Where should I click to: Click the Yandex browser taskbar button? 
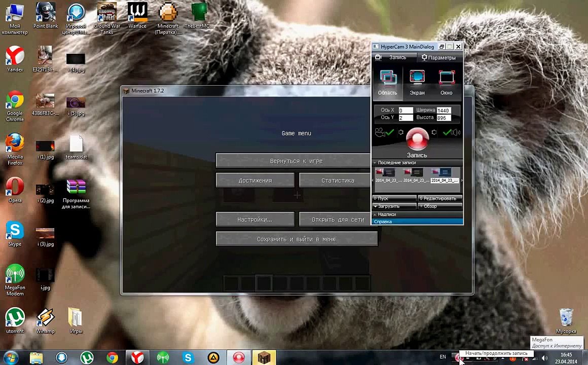pos(137,358)
